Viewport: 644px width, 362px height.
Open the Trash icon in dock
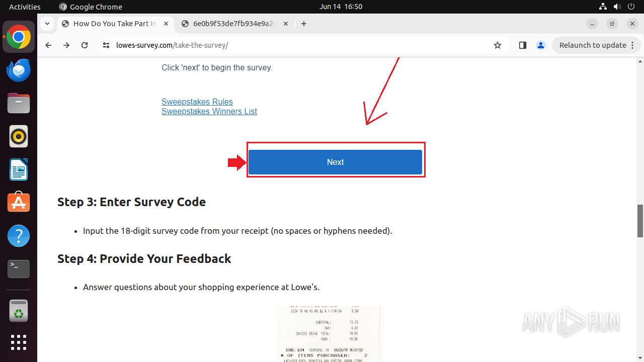[x=19, y=311]
